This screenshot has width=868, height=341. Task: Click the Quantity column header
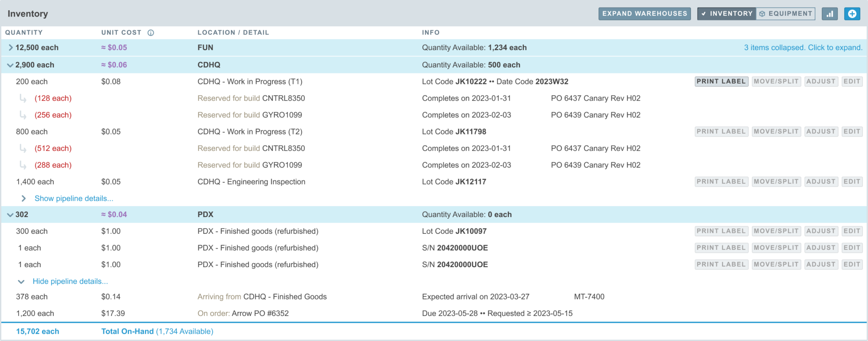click(24, 33)
